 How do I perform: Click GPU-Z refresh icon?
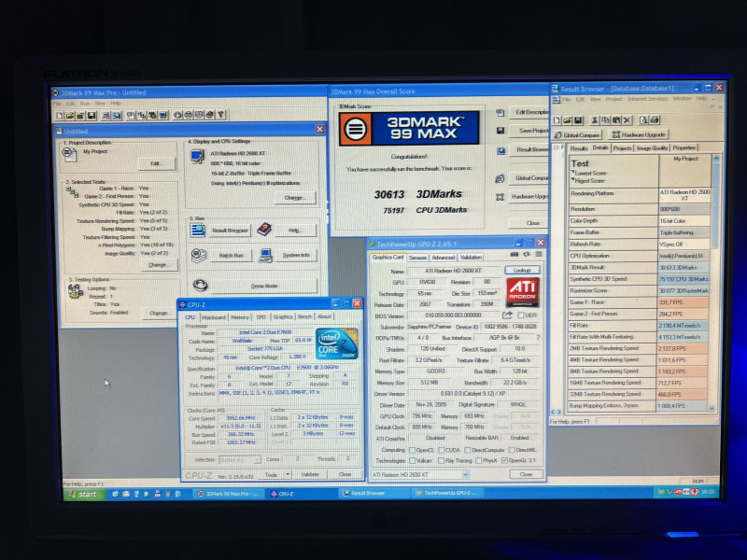(527, 254)
